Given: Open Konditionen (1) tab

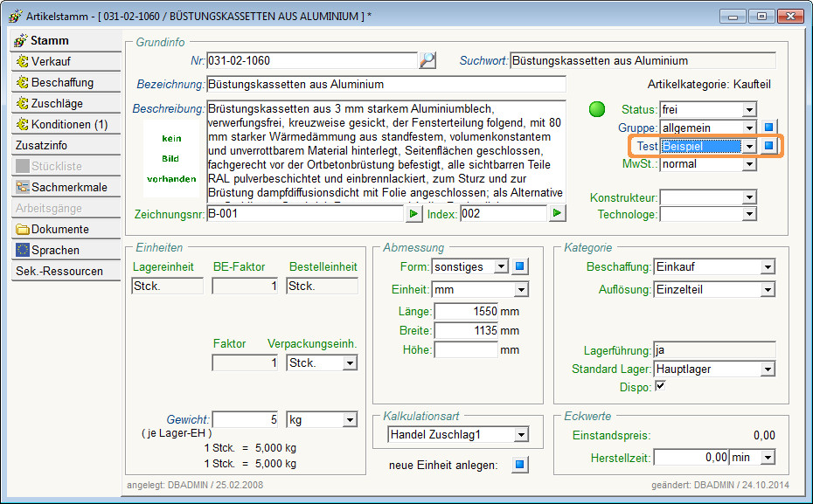Looking at the screenshot, I should point(66,124).
